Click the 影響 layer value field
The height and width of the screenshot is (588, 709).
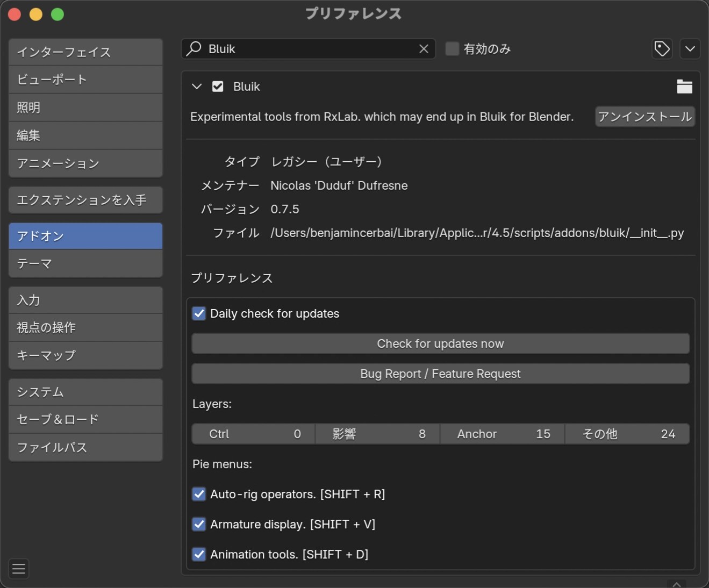(378, 434)
